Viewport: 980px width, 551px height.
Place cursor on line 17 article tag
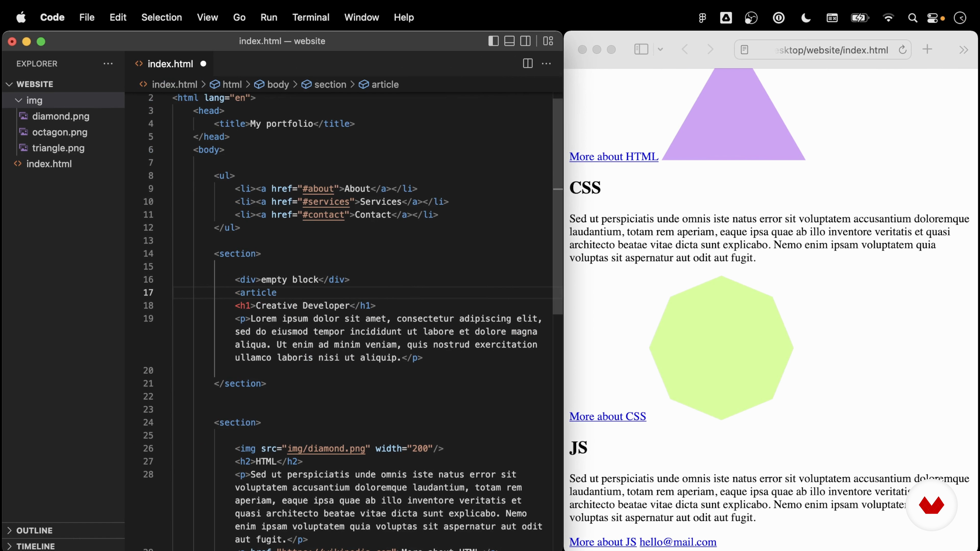pyautogui.click(x=255, y=292)
